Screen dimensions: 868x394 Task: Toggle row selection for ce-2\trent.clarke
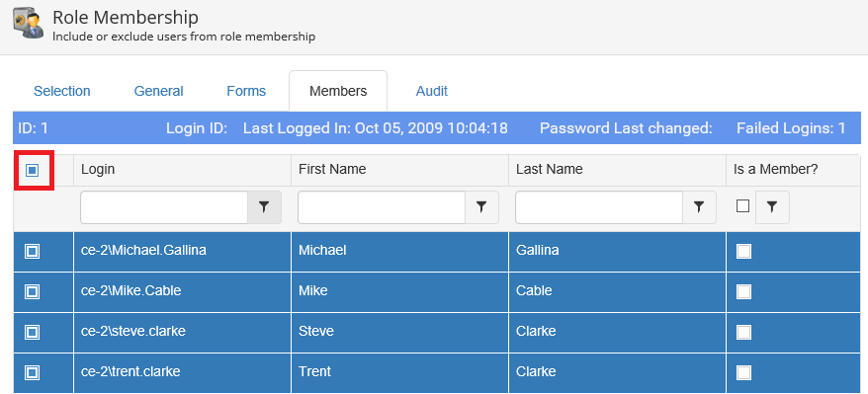point(32,372)
